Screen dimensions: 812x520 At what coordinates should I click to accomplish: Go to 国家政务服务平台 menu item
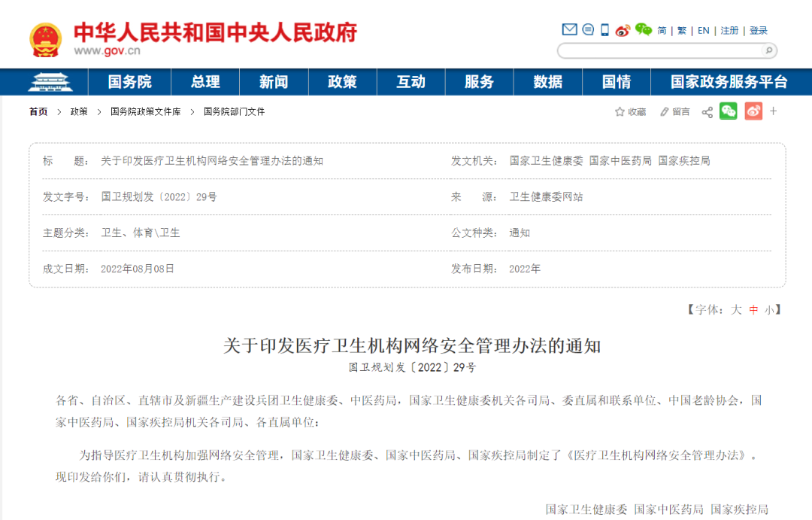click(x=729, y=82)
